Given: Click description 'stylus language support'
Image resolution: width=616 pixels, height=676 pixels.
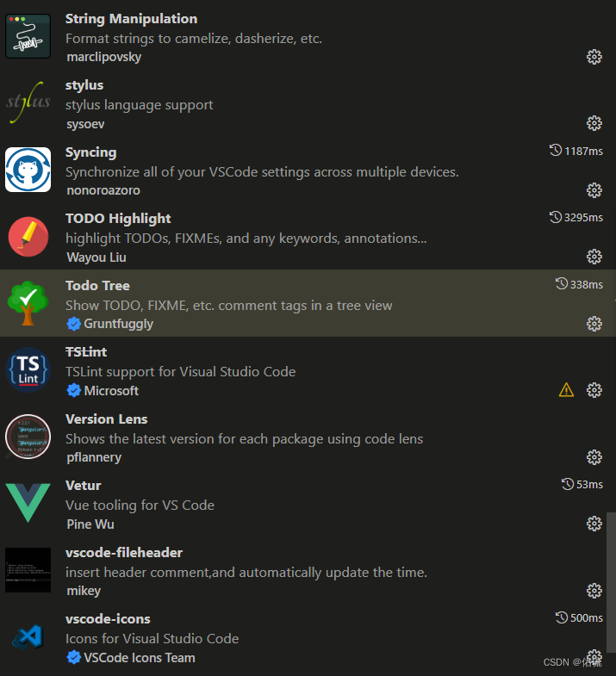Looking at the screenshot, I should click(x=140, y=105).
